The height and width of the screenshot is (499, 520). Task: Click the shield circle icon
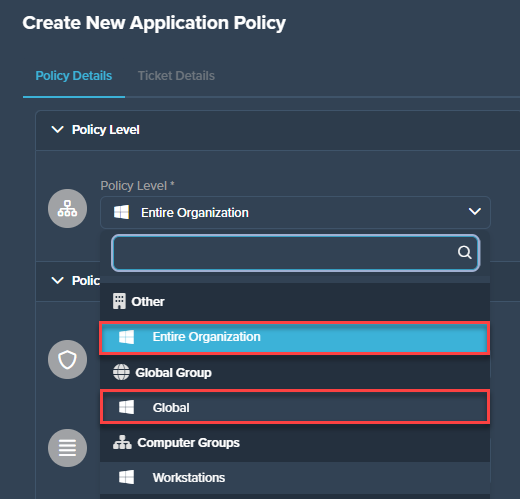tap(68, 359)
